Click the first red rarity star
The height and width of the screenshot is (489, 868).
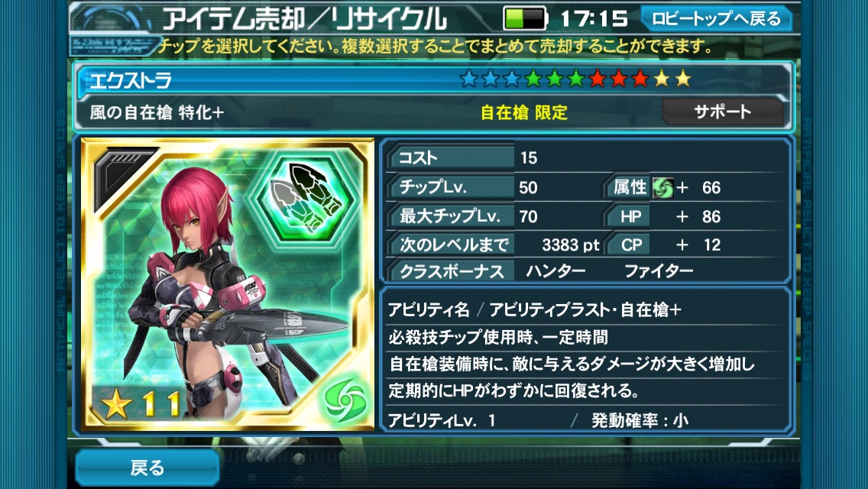tap(598, 79)
